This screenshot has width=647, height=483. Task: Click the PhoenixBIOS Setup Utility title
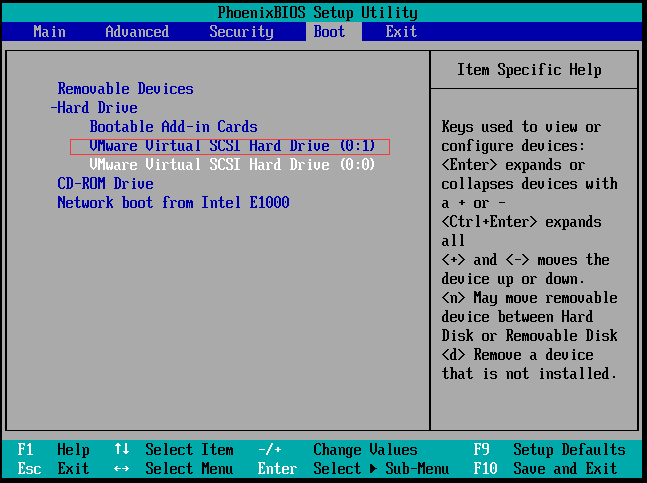point(318,13)
